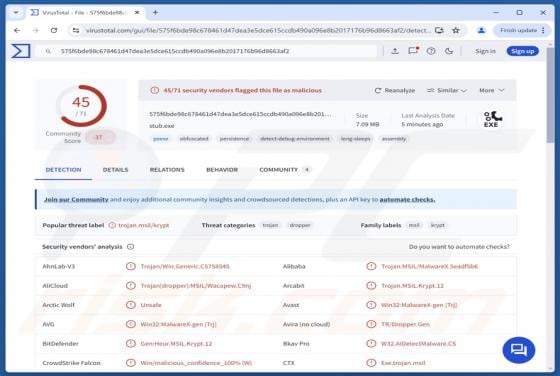The height and width of the screenshot is (376, 560).
Task: Click the VirusTotal logo icon
Action: [21, 51]
